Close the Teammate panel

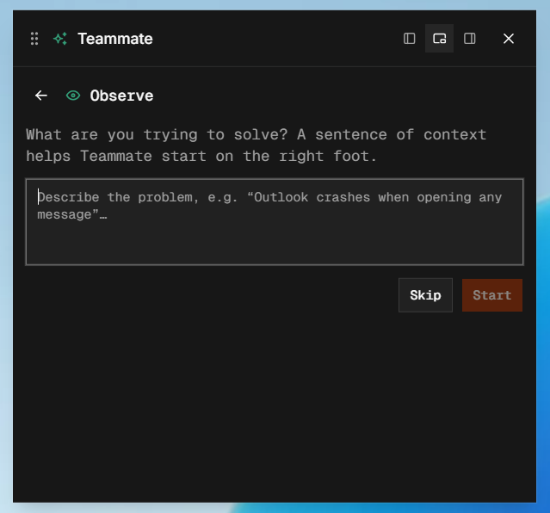pyautogui.click(x=508, y=39)
